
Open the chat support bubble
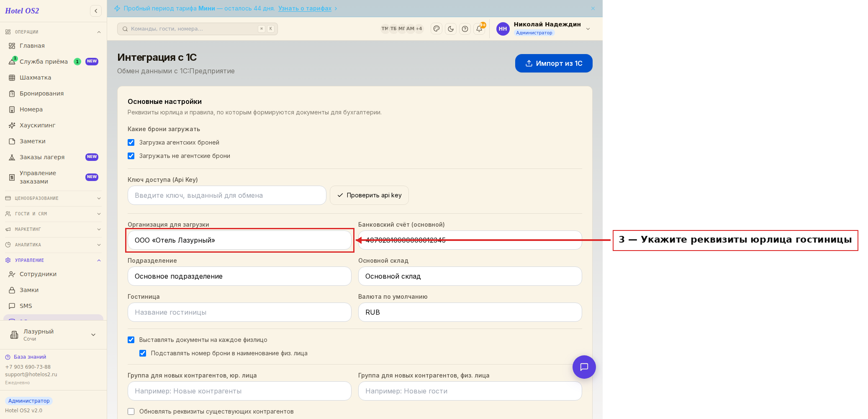click(x=584, y=367)
